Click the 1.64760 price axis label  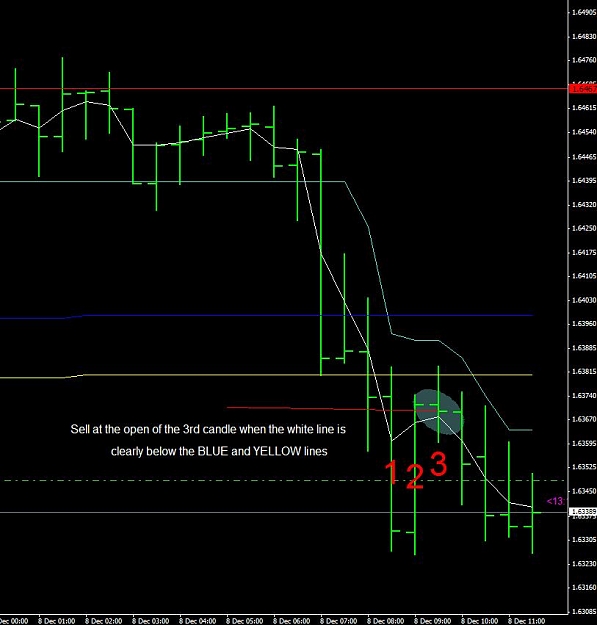coord(584,60)
